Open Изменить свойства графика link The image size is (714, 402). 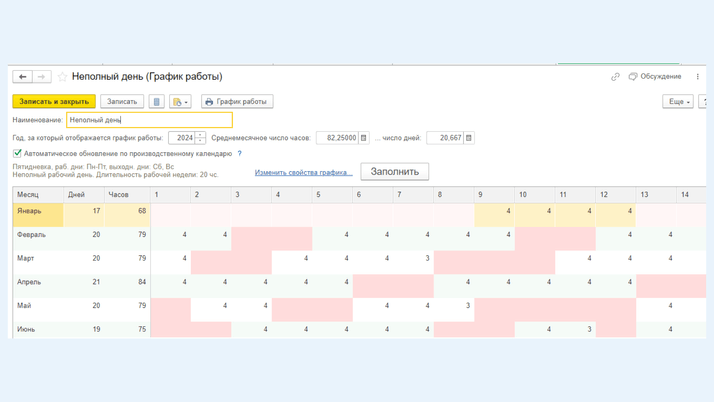(x=303, y=172)
